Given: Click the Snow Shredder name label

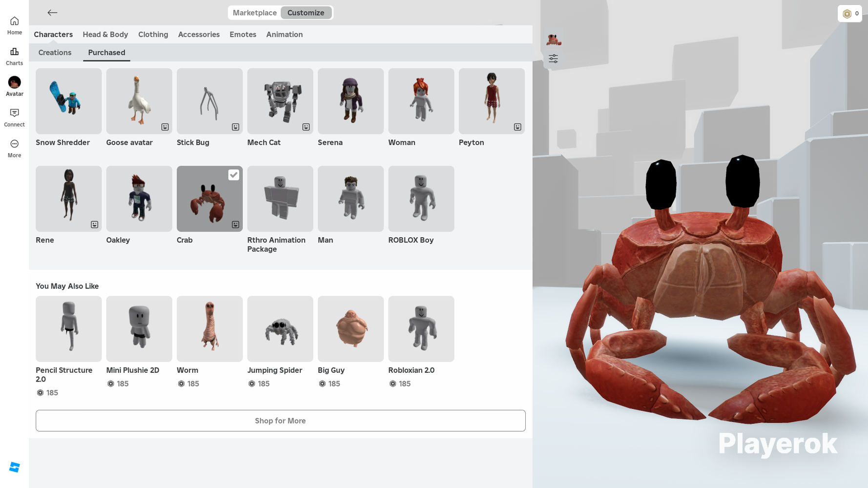Looking at the screenshot, I should click(62, 142).
